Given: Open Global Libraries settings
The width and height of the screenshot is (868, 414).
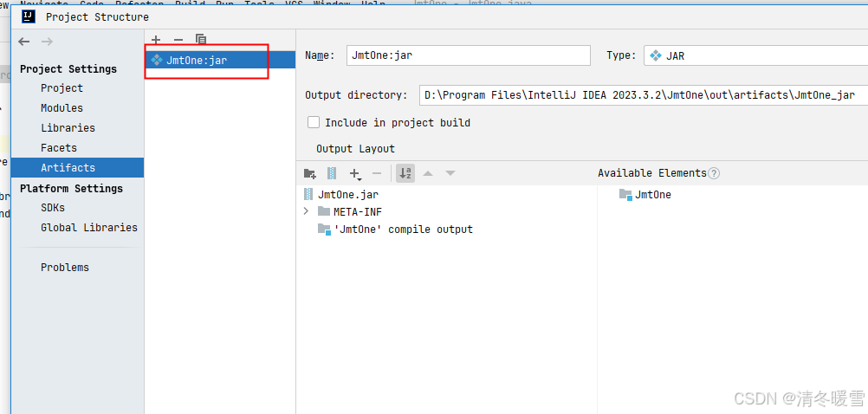Looking at the screenshot, I should pyautogui.click(x=89, y=228).
